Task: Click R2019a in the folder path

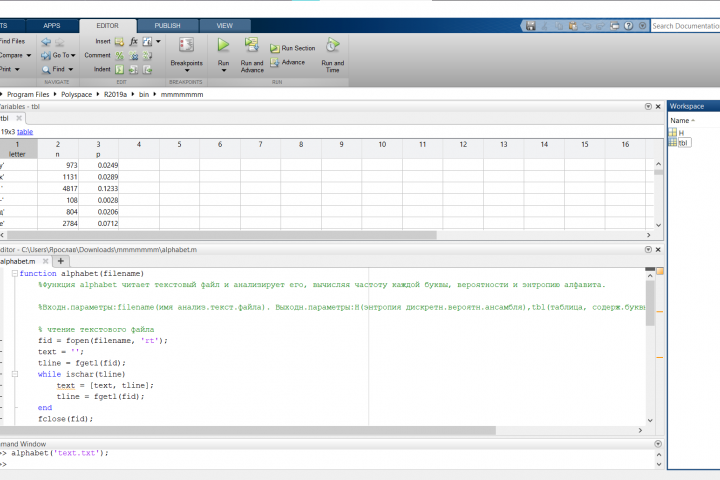Action: [115, 94]
